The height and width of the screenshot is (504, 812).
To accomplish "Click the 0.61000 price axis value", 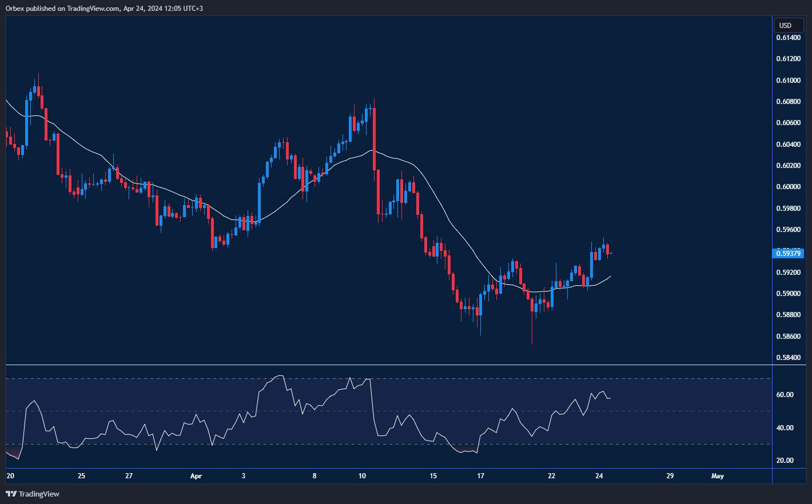I will 788,81.
